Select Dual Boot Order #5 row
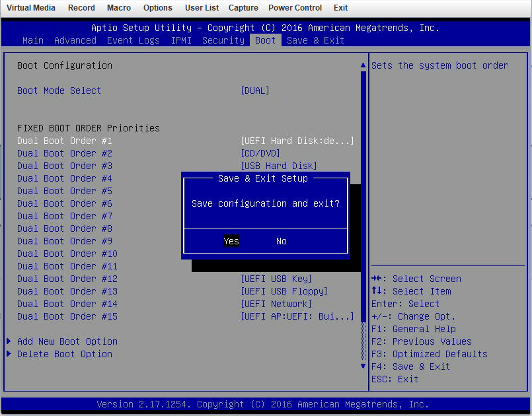 [65, 191]
